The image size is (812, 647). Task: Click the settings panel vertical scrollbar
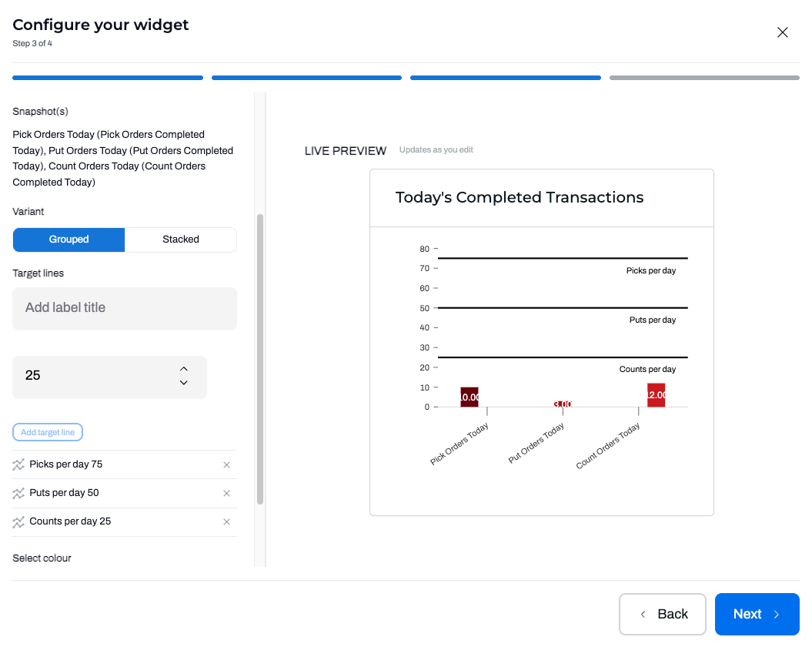click(x=260, y=359)
